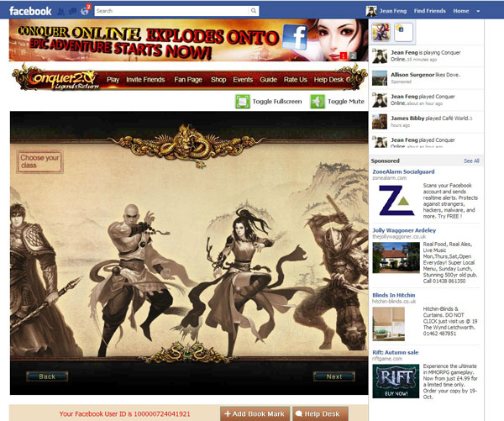
Task: Click the Toggle Mute label
Action: coord(346,102)
